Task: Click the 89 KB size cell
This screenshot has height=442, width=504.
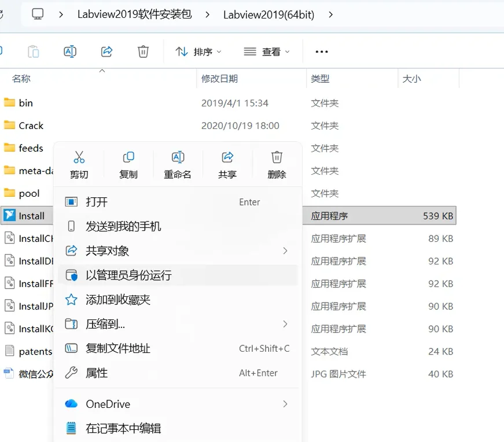Action: [x=441, y=238]
